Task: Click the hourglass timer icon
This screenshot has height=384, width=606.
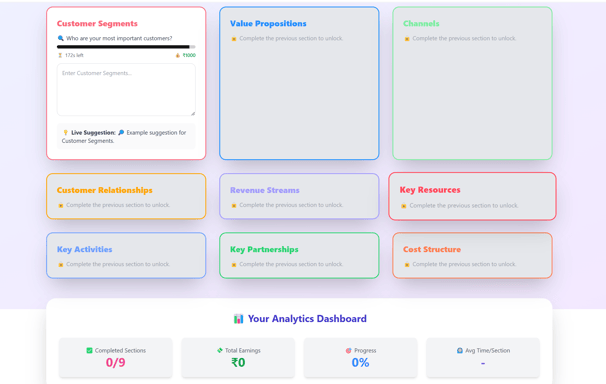Action: 60,55
